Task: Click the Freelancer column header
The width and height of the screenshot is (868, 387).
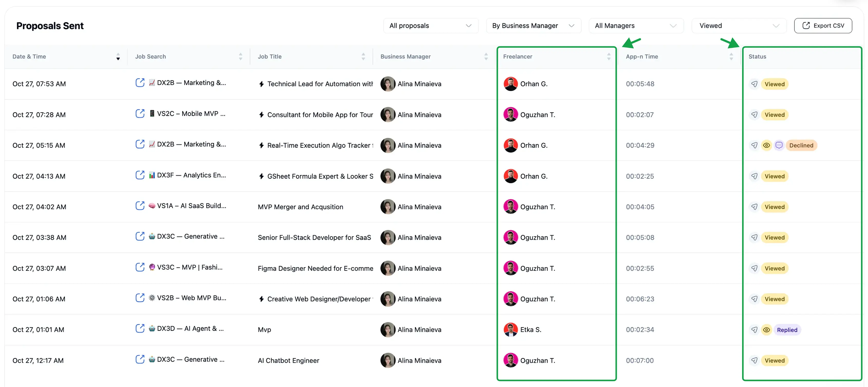Action: click(x=518, y=56)
